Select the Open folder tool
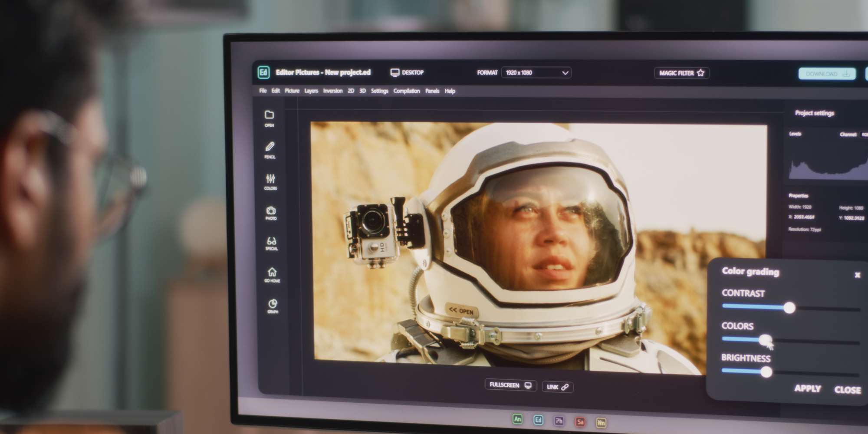 [x=270, y=118]
